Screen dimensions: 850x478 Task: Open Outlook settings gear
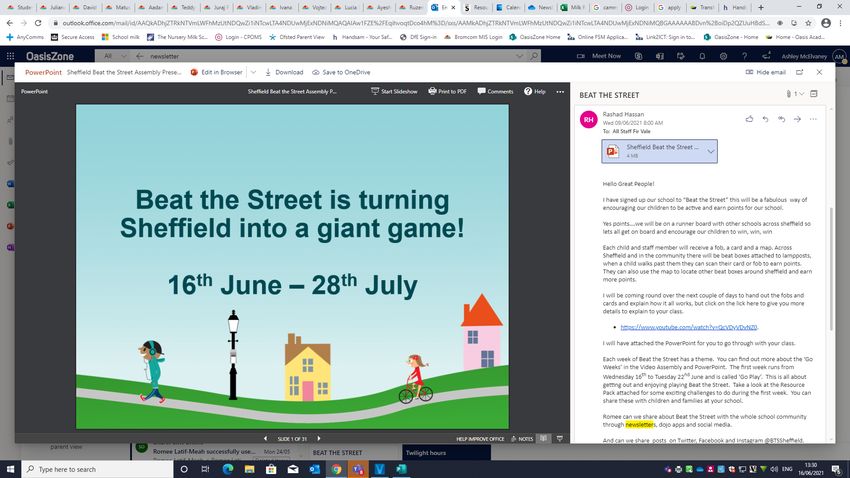pyautogui.click(x=723, y=56)
